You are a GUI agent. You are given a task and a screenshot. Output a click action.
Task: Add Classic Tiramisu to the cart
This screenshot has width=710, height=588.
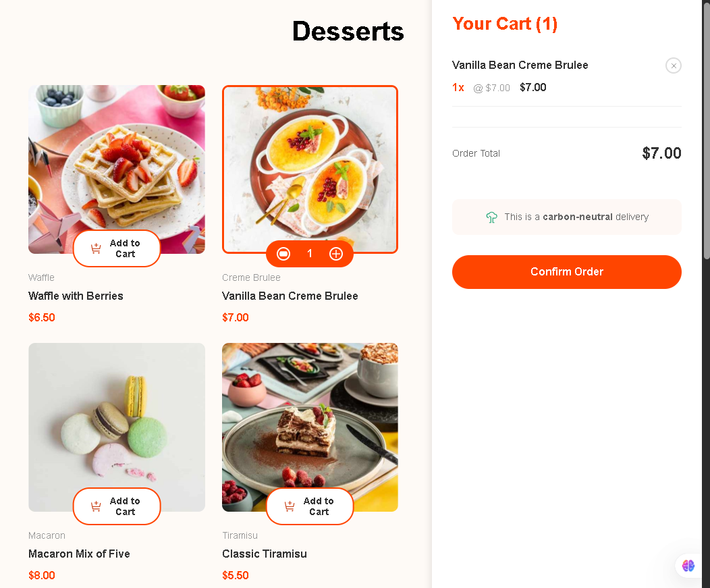click(x=310, y=506)
